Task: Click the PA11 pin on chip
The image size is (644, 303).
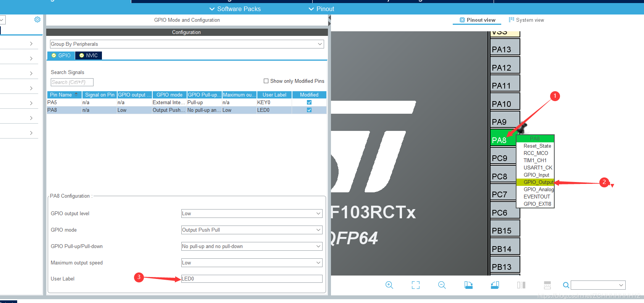Action: [505, 84]
